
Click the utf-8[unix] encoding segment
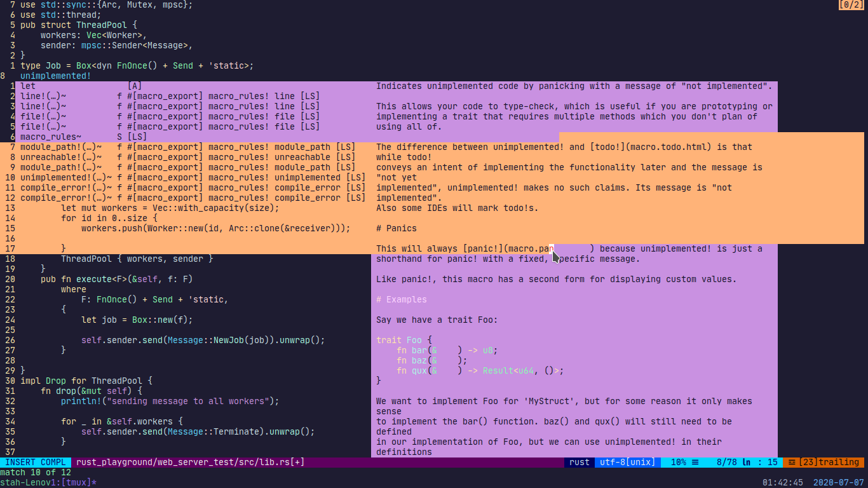coord(628,462)
